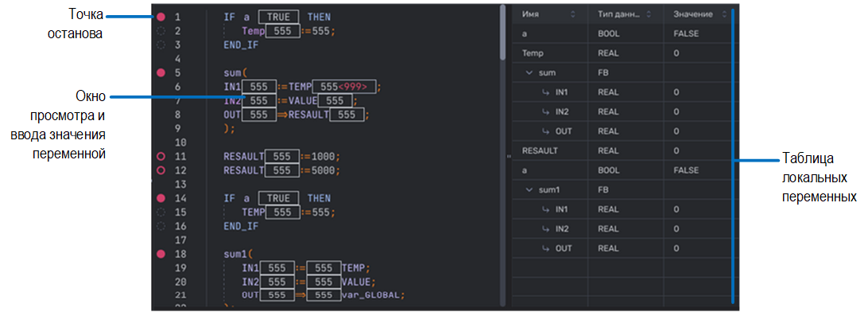The image size is (868, 312).
Task: Click line number 13 in the gutter
Action: (x=180, y=185)
